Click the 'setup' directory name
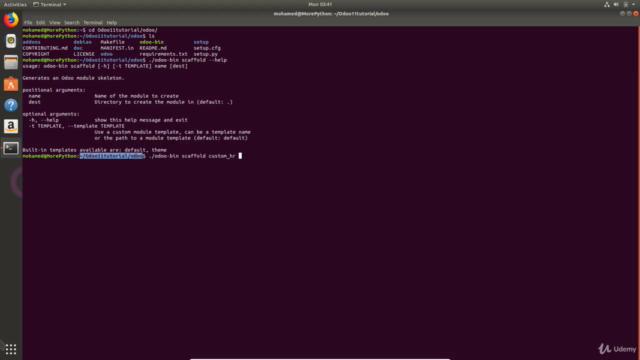The width and height of the screenshot is (640, 360). [201, 42]
